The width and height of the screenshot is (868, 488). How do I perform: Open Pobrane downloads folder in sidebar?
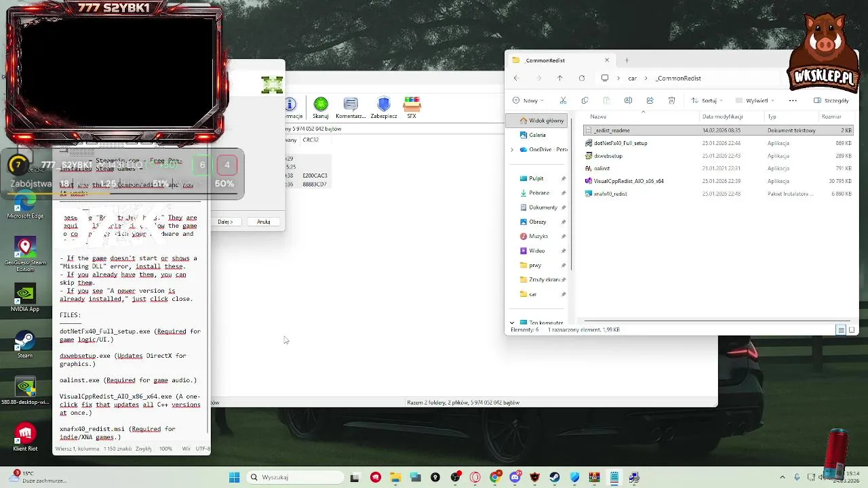click(x=538, y=192)
